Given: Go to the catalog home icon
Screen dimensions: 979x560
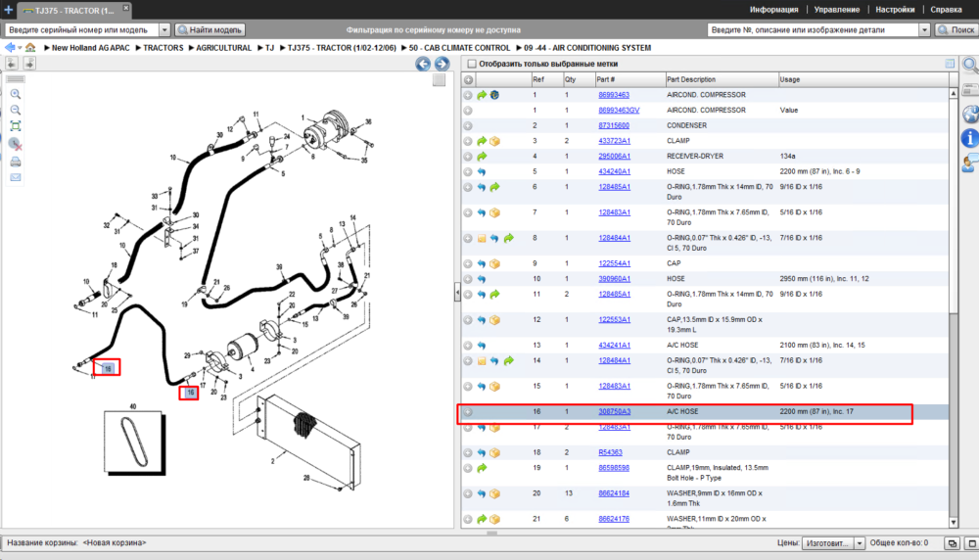Looking at the screenshot, I should click(30, 47).
